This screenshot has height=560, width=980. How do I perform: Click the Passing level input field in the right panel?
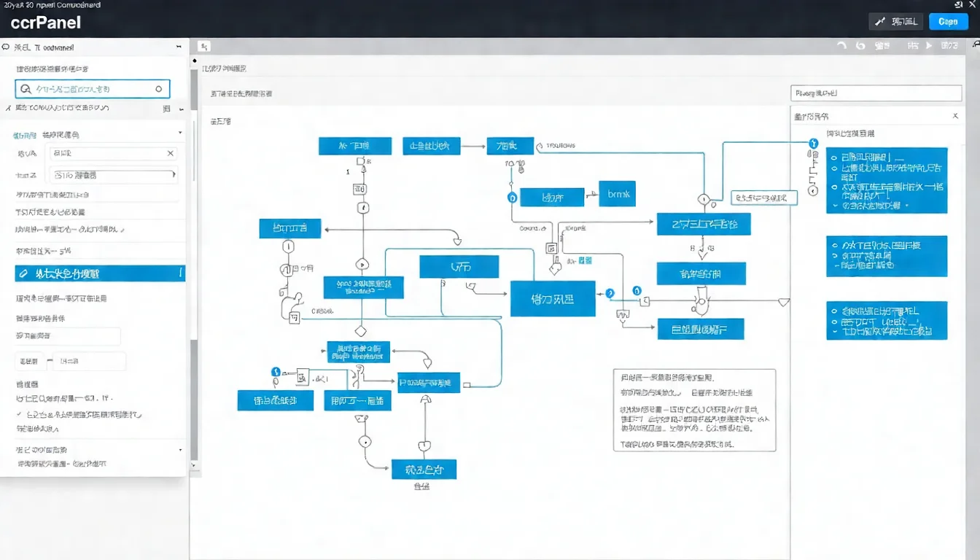coord(876,93)
